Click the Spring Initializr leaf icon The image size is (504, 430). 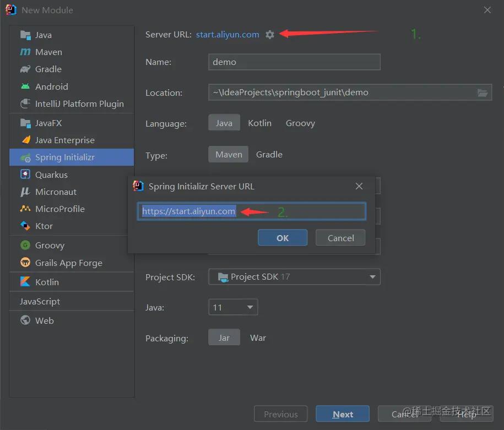pos(25,157)
